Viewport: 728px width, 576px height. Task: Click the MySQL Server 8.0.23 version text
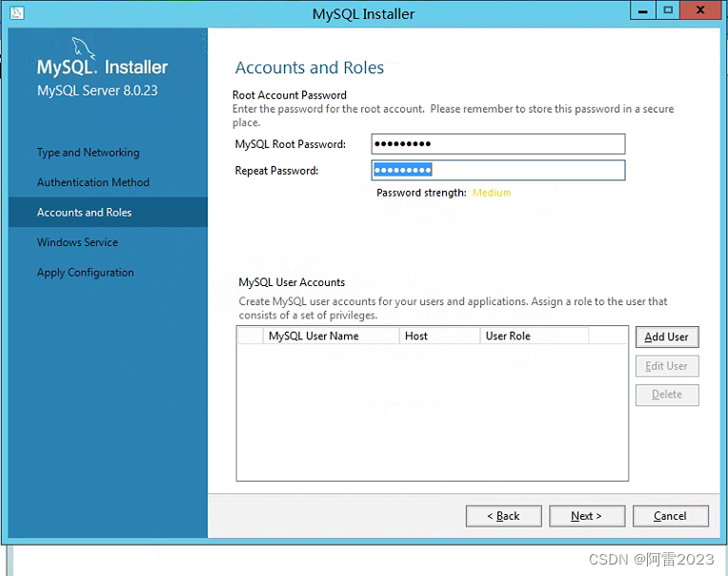point(97,91)
